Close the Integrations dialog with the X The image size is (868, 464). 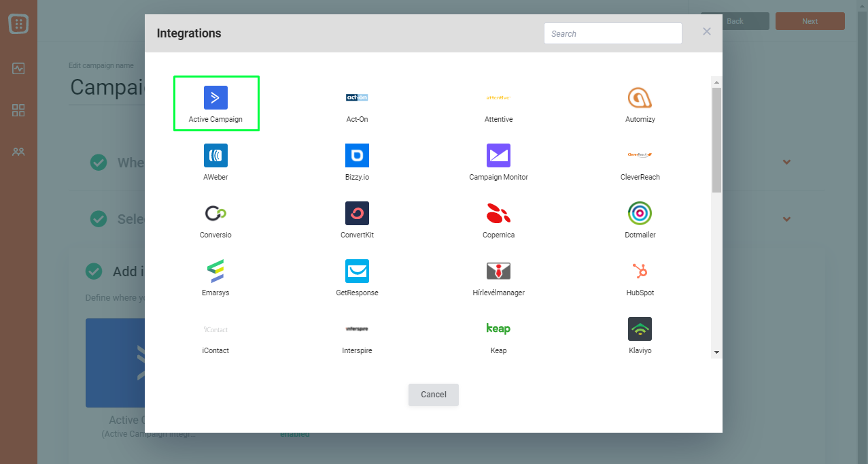[707, 31]
